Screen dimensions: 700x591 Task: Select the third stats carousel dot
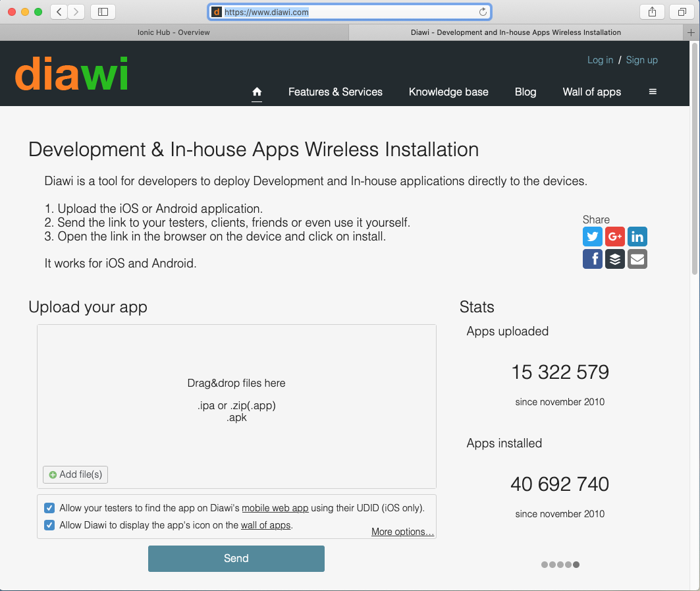(x=560, y=565)
